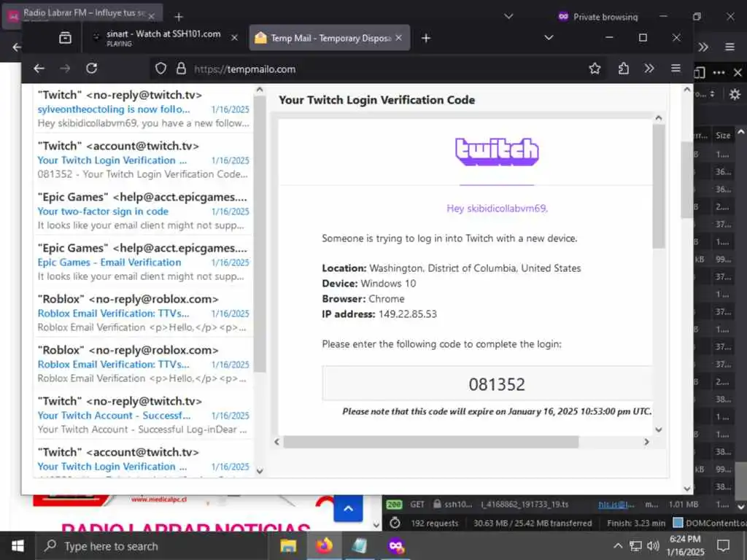This screenshot has height=560, width=747.
Task: Go forward in Temp Mail browser window
Action: click(65, 69)
